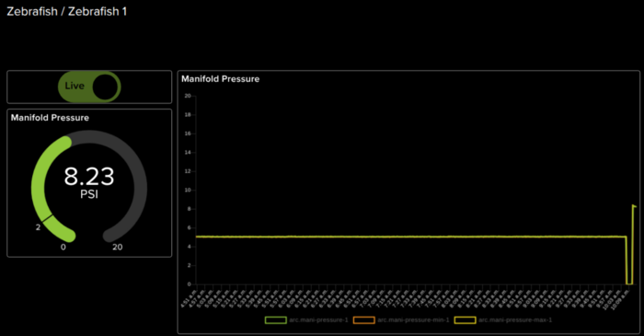Click the yellow arc.mani-pressure-max-1 legend swatch
The image size is (644, 336).
[x=465, y=320]
